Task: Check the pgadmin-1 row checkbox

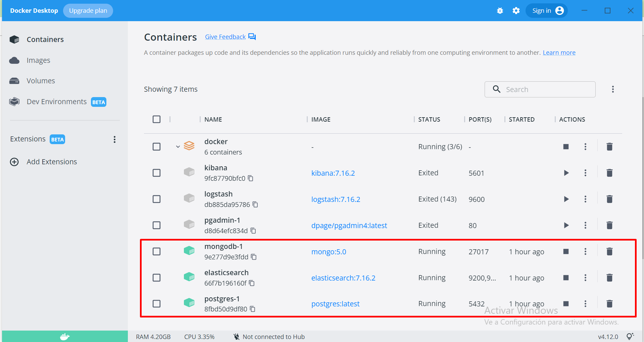Action: point(156,225)
